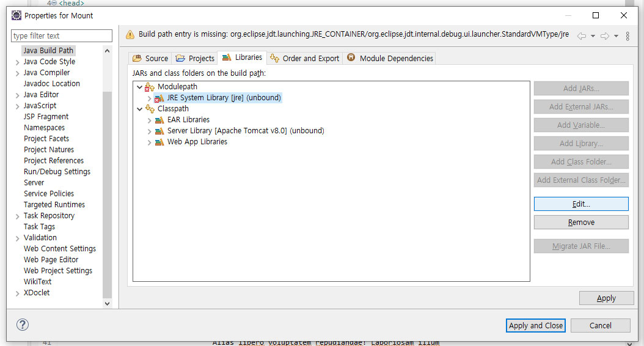Expand the JRE System Library entry

(x=149, y=98)
